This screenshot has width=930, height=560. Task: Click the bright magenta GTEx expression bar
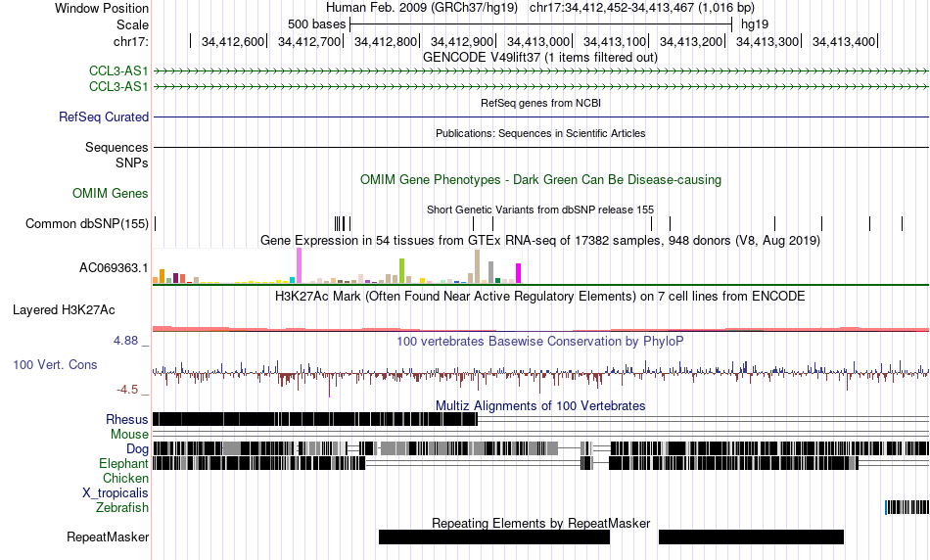[519, 273]
